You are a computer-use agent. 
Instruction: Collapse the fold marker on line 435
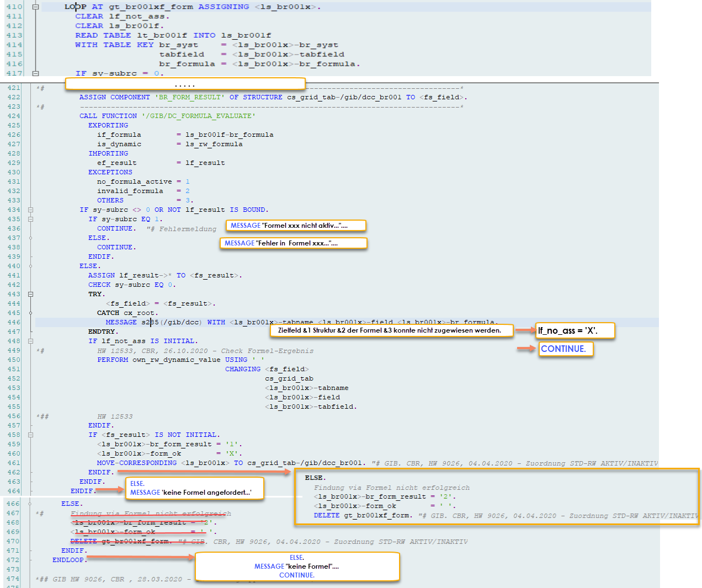30,219
